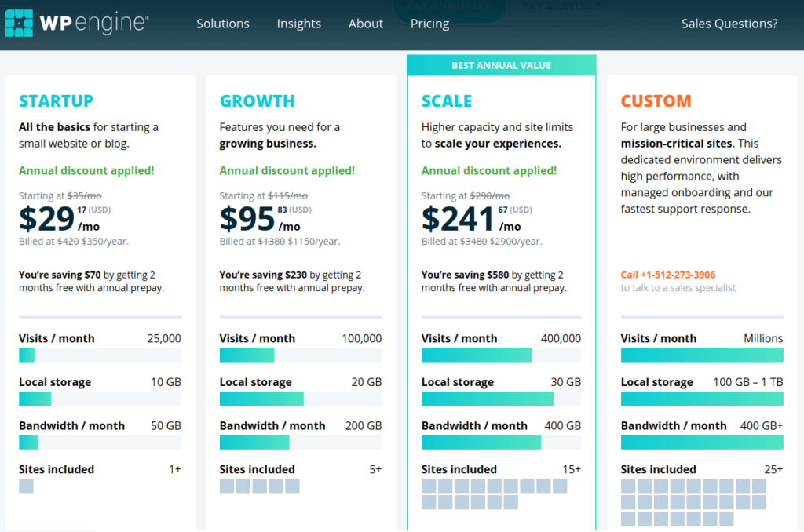Go to the Pricing page
804x532 pixels.
coord(429,24)
